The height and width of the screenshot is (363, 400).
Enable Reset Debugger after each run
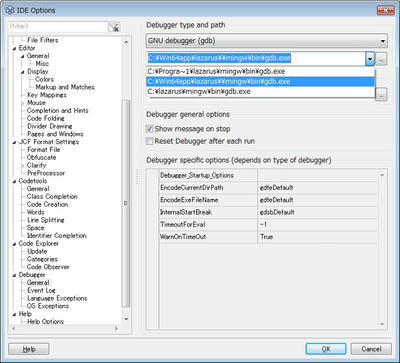(x=149, y=141)
